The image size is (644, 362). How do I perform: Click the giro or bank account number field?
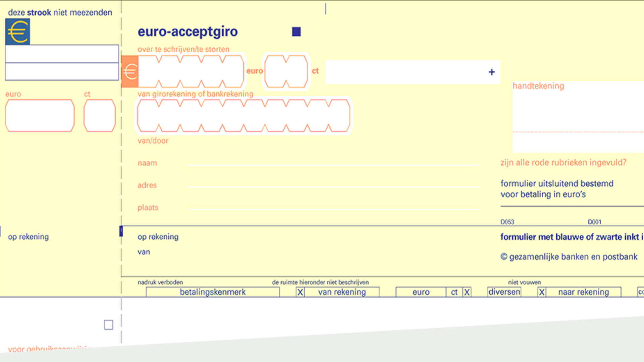[244, 115]
